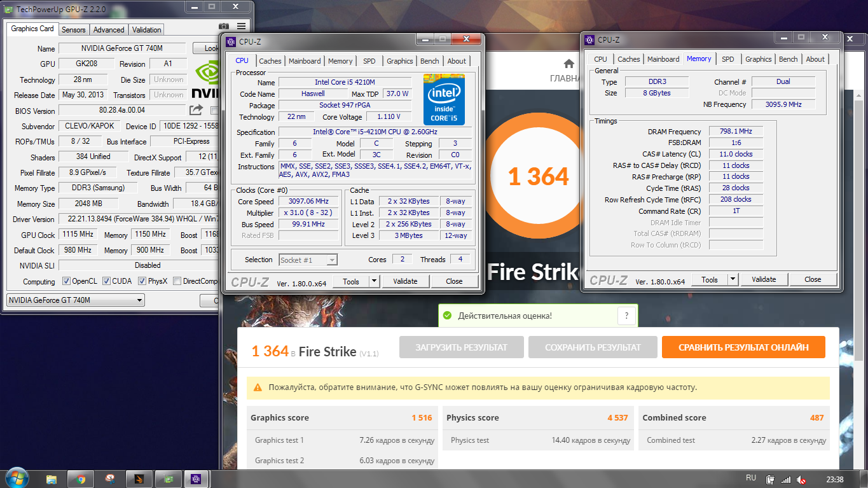Viewport: 868px width, 488px height.
Task: Open the Validation tab in GPU-Z
Action: [x=147, y=30]
